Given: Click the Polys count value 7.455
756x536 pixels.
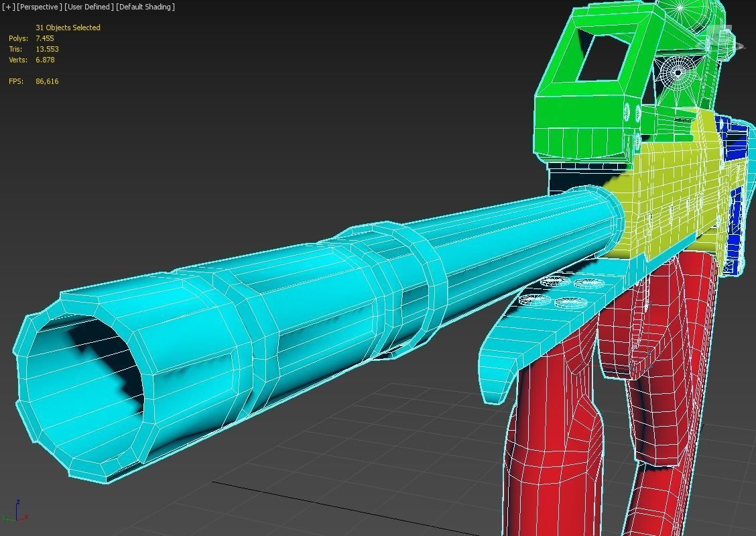Looking at the screenshot, I should click(x=45, y=38).
